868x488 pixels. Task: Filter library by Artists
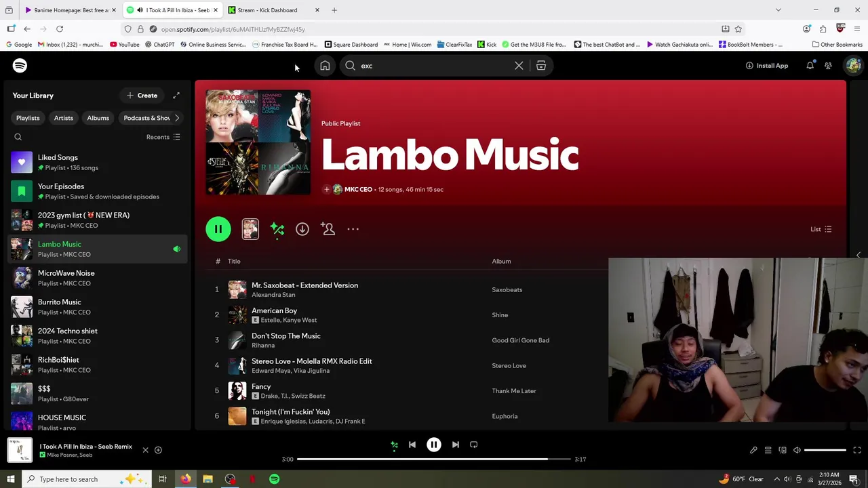(64, 118)
